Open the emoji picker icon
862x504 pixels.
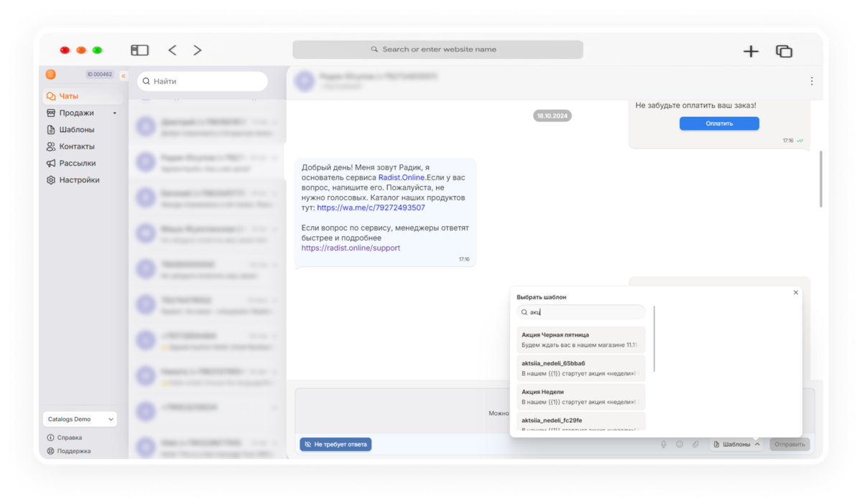point(680,444)
